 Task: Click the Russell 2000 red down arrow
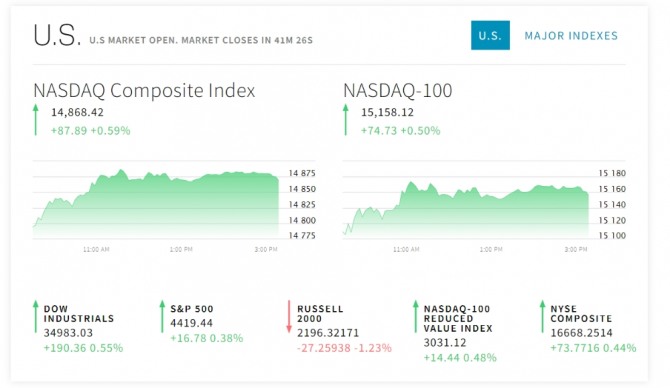point(289,317)
